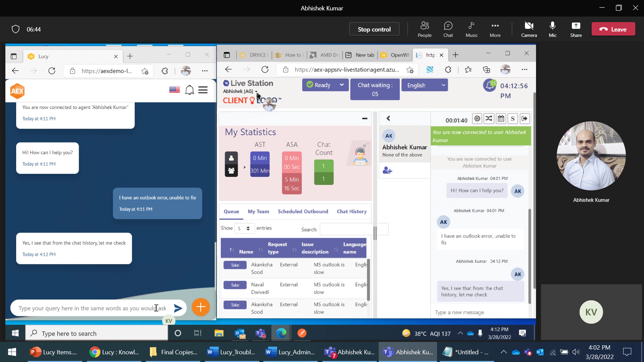Open the schedule calendar icon
The width and height of the screenshot is (644, 362).
(501, 118)
